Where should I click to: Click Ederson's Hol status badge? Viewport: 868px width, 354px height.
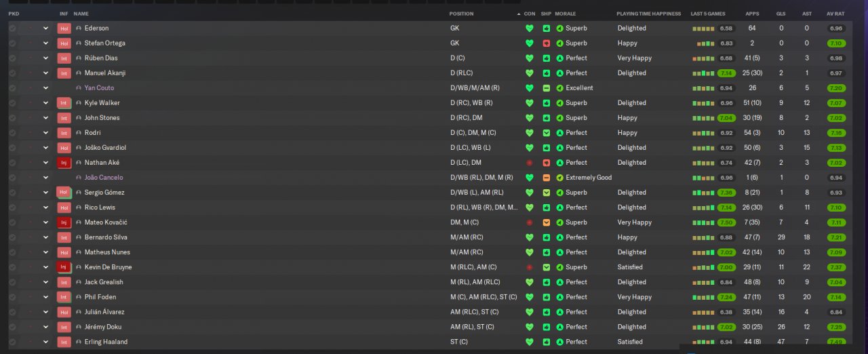[x=64, y=28]
